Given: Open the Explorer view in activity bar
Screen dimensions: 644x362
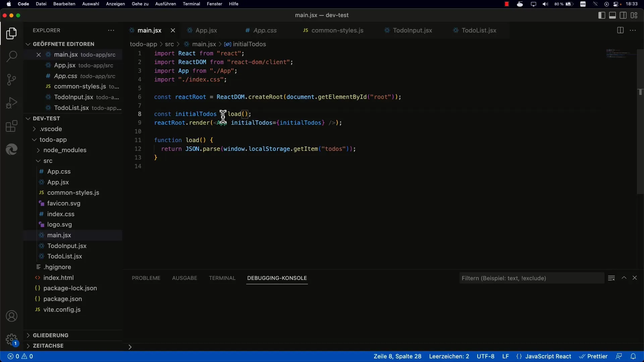Looking at the screenshot, I should (x=11, y=34).
